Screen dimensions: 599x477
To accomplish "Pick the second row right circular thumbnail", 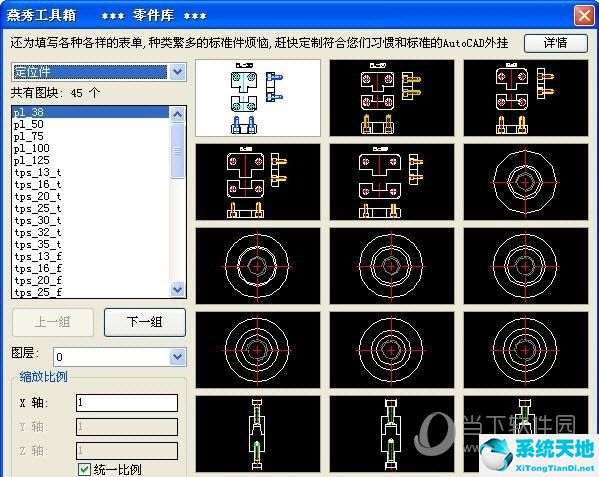I will point(526,182).
